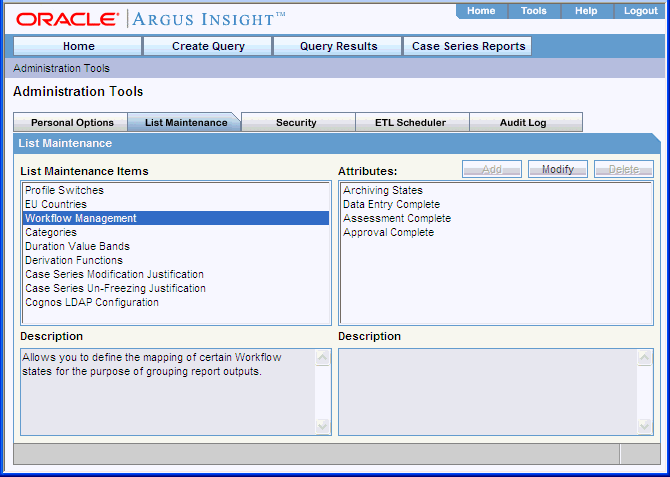Viewport: 670px width, 477px height.
Task: Click the Oracle Argus Insight logo
Action: [150, 19]
